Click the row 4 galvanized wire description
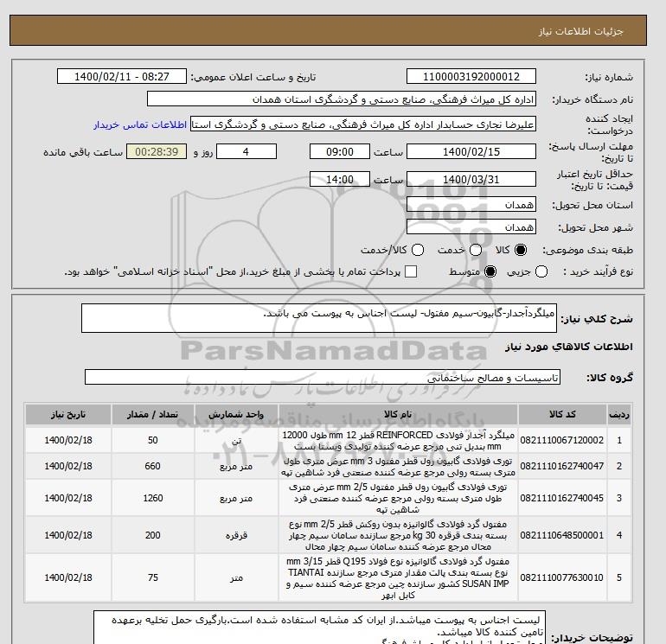 (398, 535)
